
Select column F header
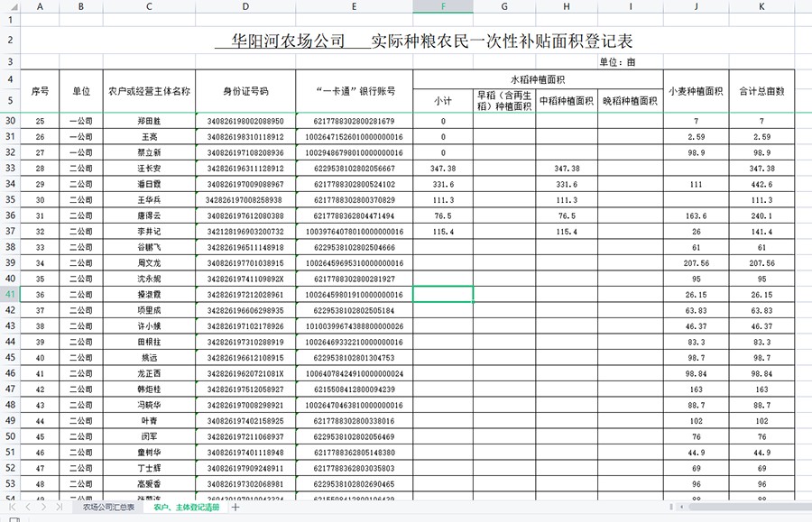[443, 6]
